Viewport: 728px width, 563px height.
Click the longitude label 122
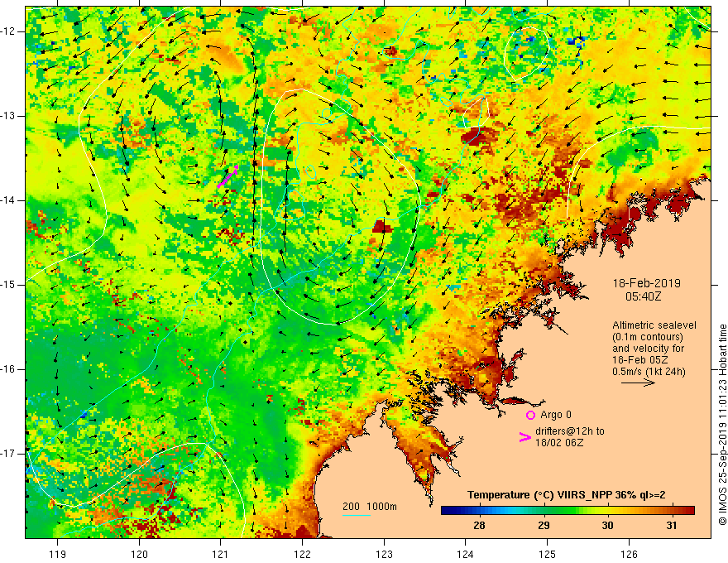pos(302,554)
